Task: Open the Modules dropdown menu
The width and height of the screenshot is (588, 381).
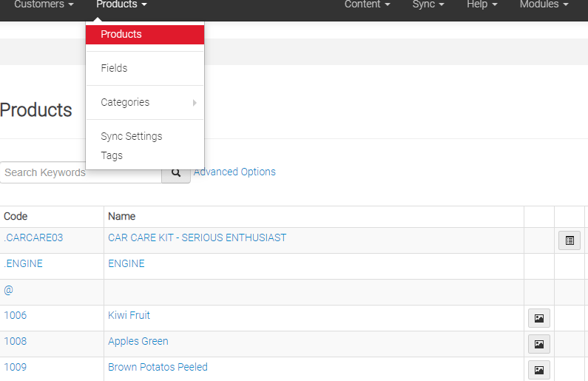Action: (x=544, y=4)
